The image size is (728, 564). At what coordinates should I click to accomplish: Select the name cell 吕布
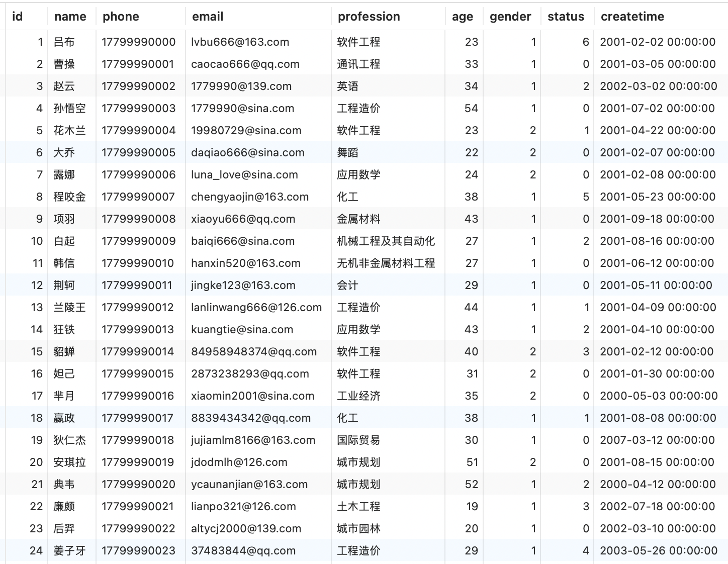pyautogui.click(x=64, y=42)
